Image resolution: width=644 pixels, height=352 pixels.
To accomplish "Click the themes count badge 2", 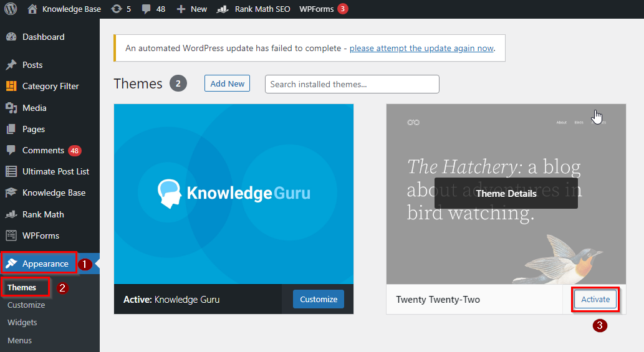I will pyautogui.click(x=178, y=83).
